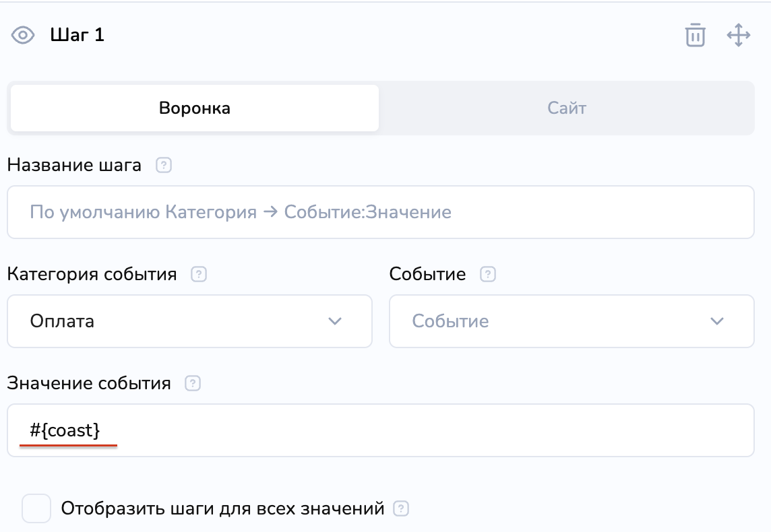Click the help icon after Отобразить шаги для всех значений

point(401,508)
